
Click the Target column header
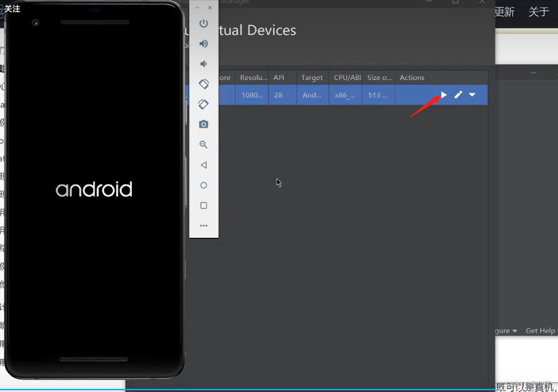coord(312,78)
